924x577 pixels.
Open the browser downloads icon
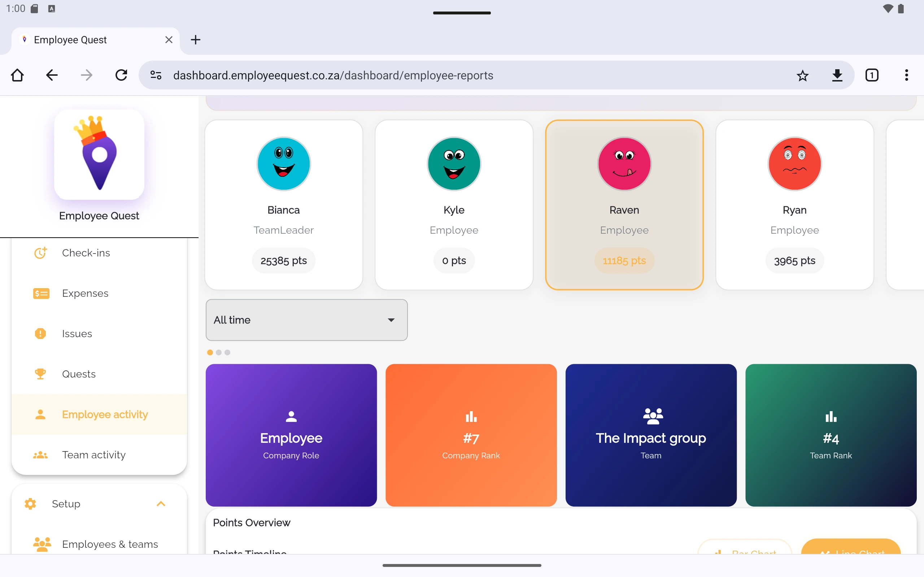click(x=837, y=75)
